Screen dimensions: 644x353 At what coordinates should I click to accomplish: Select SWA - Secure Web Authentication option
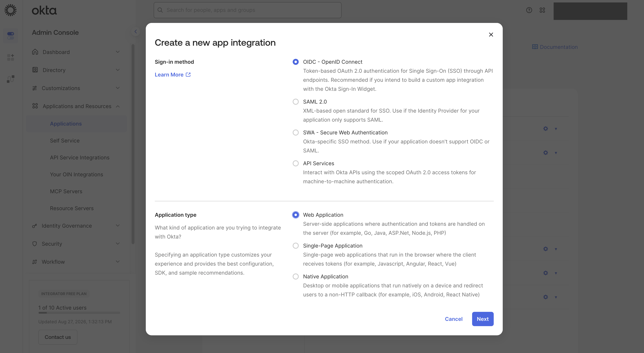[296, 132]
